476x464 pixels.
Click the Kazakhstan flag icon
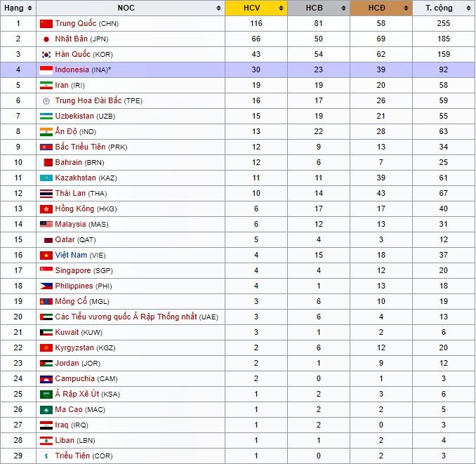46,178
